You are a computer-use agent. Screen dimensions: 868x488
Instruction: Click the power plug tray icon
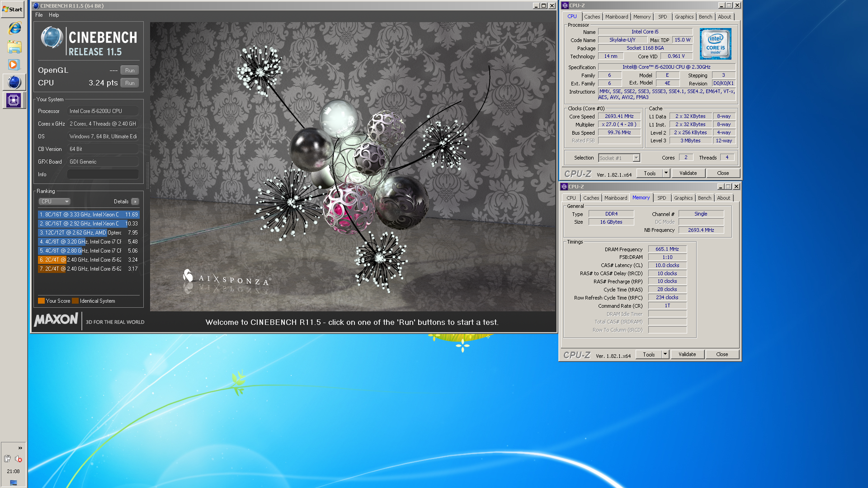click(7, 459)
